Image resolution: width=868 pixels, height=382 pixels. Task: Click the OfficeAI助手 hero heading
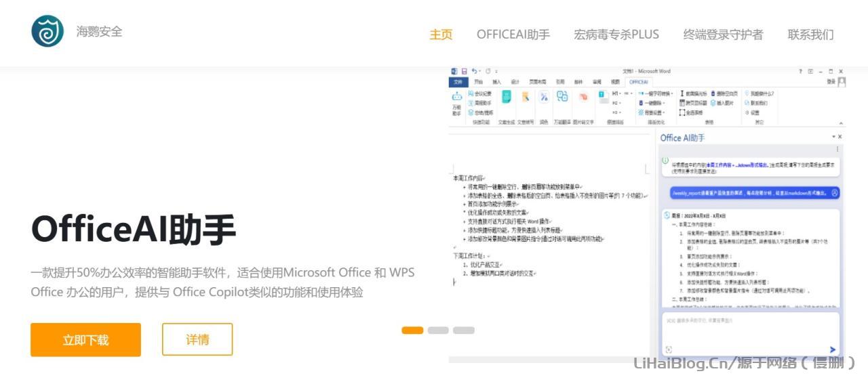(133, 230)
